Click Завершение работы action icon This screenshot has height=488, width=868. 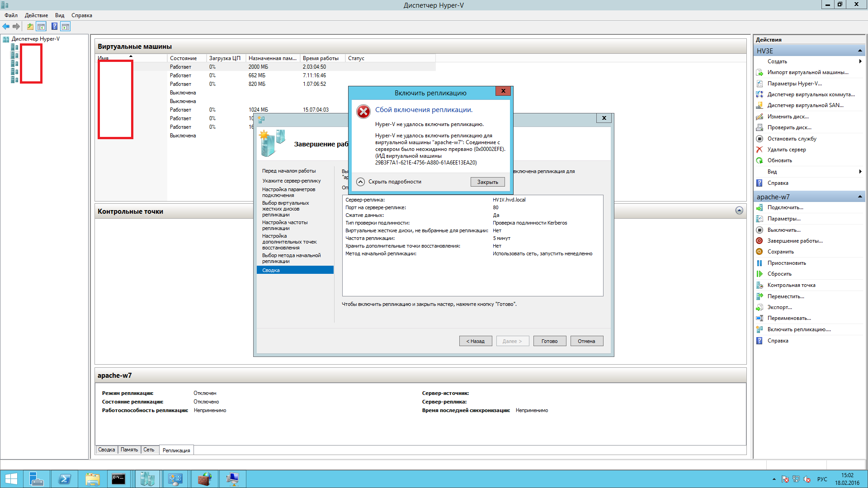tap(759, 241)
